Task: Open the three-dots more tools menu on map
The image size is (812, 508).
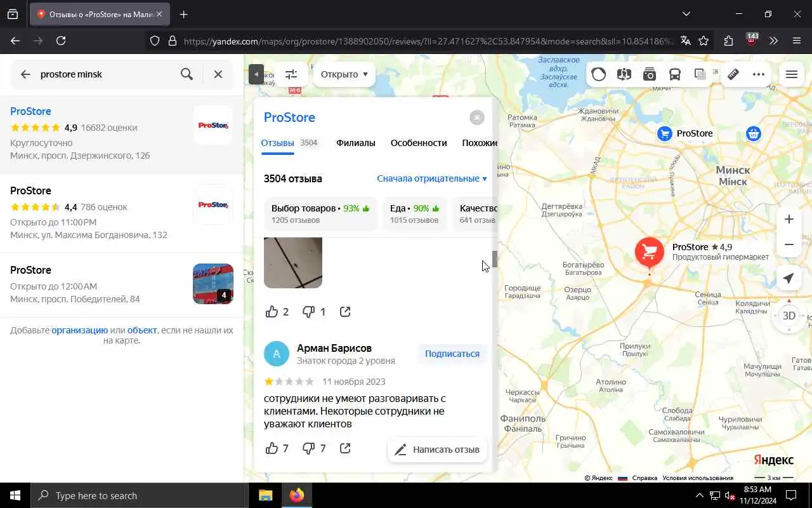Action: pyautogui.click(x=759, y=74)
